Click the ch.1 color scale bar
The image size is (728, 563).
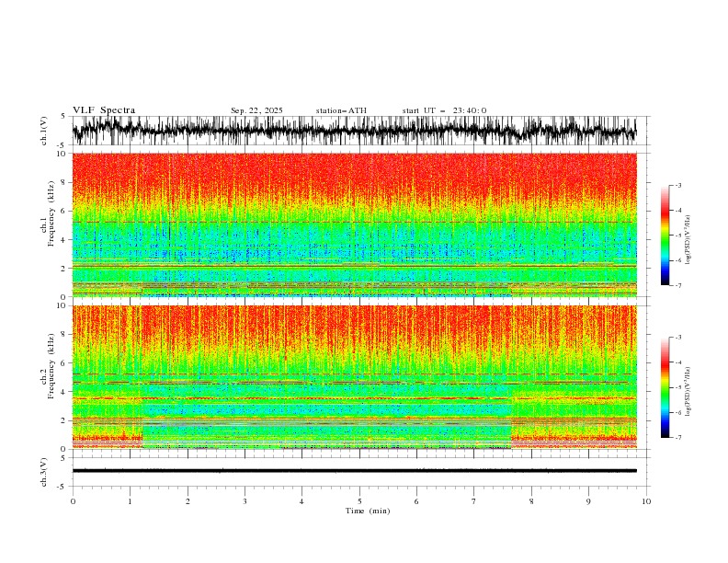(665, 236)
